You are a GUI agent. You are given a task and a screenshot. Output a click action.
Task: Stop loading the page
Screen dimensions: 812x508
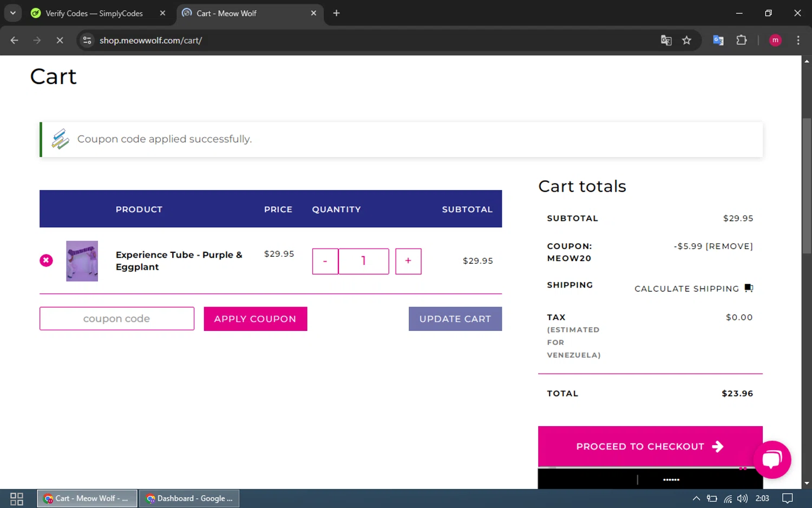60,40
